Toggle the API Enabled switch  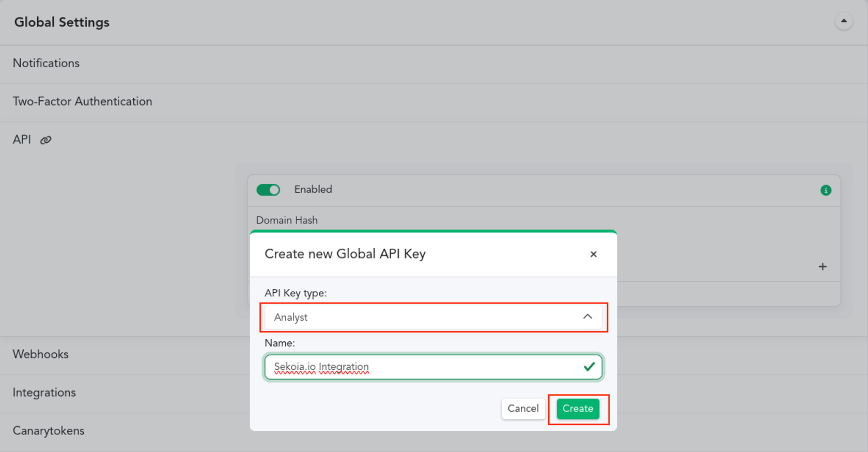pyautogui.click(x=268, y=190)
